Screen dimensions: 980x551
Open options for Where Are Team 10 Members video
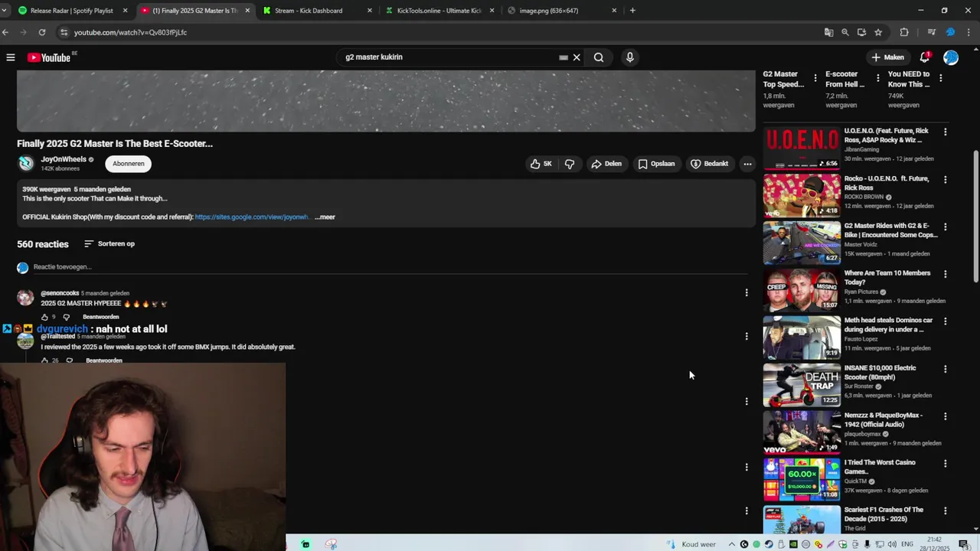point(945,274)
